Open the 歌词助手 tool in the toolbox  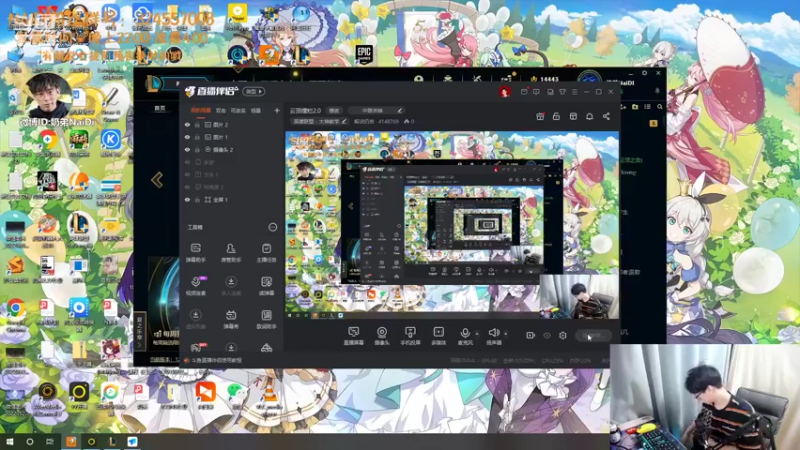tap(266, 319)
